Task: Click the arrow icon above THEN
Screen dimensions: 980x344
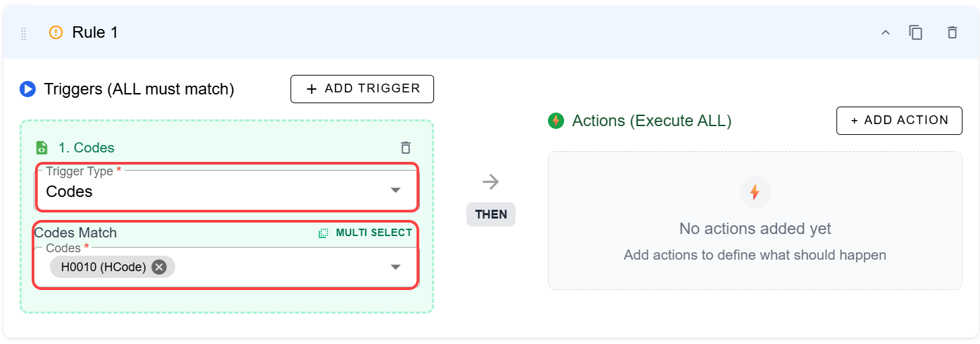Action: click(x=491, y=181)
